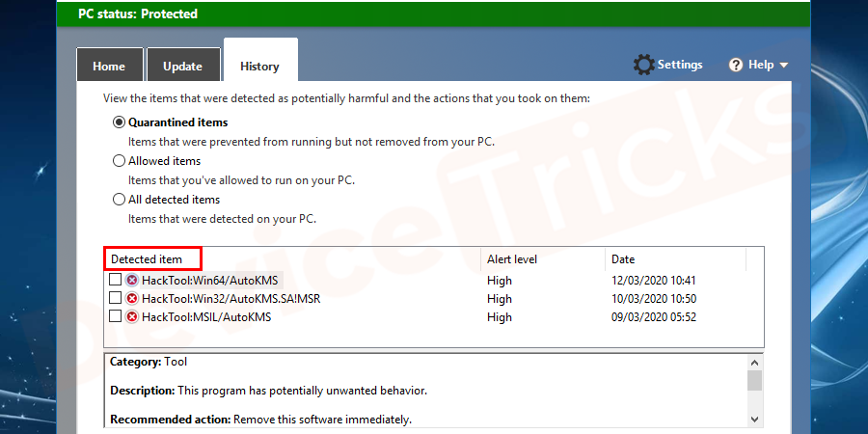Click the details pane scrollbar thumb
The height and width of the screenshot is (434, 868).
(x=754, y=380)
